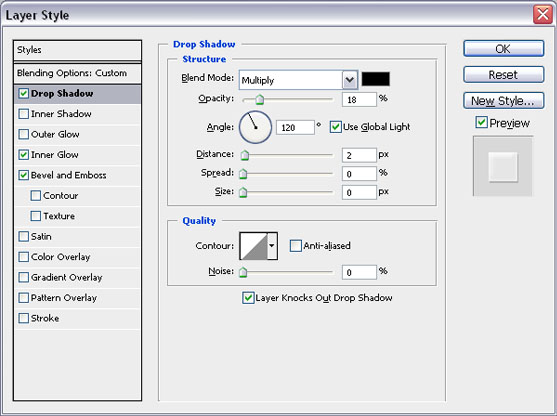Click the Size slider handle

(x=243, y=192)
